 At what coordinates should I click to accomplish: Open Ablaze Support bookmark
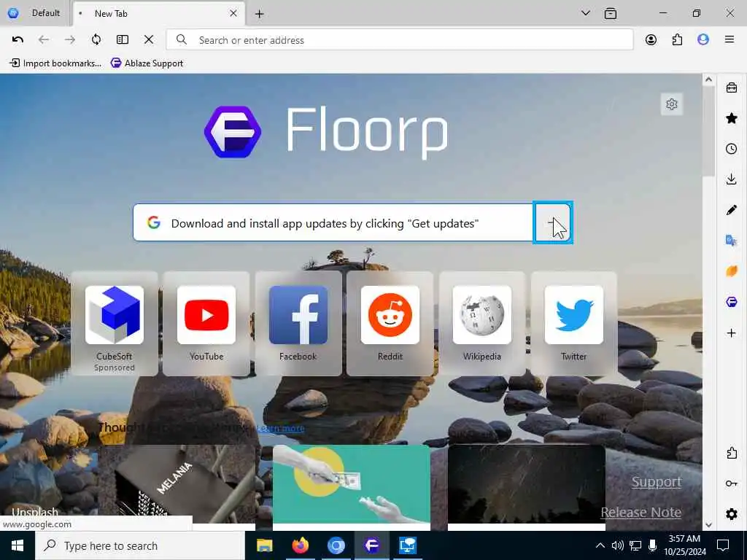coord(147,63)
